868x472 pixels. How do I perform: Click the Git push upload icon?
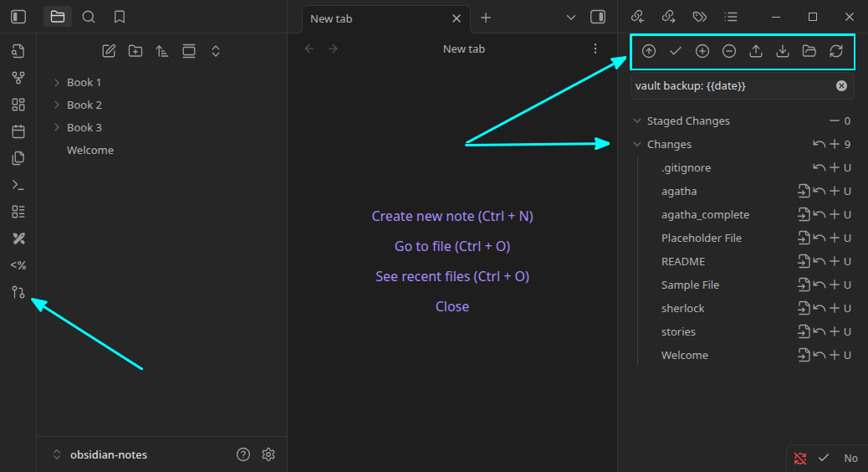pos(756,51)
